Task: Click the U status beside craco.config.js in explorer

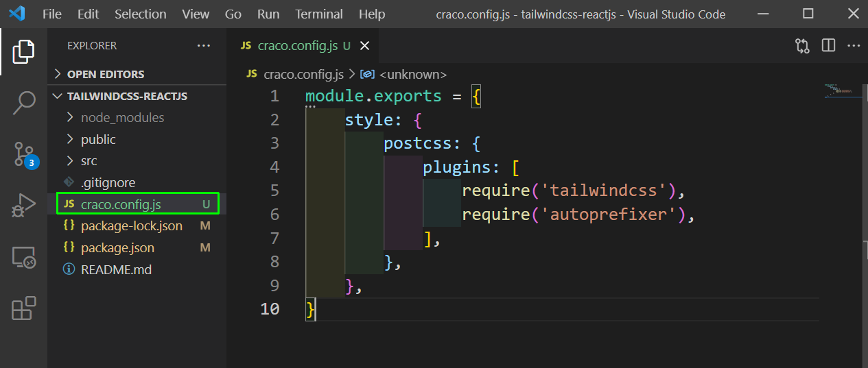Action: pyautogui.click(x=206, y=204)
